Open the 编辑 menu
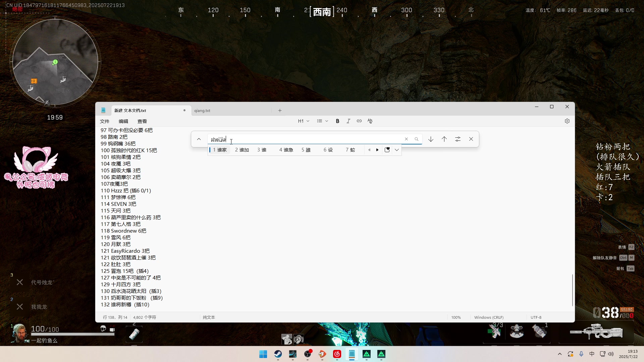644x362 pixels. (123, 121)
